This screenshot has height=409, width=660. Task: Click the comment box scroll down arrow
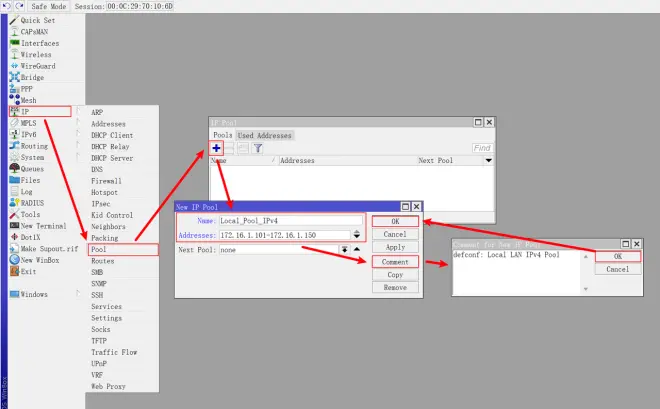[585, 289]
